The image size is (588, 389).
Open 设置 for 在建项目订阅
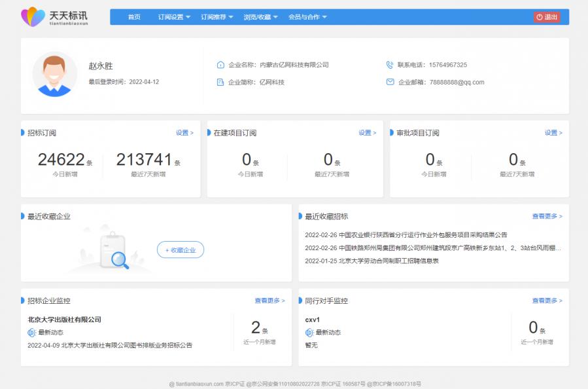[x=367, y=133]
